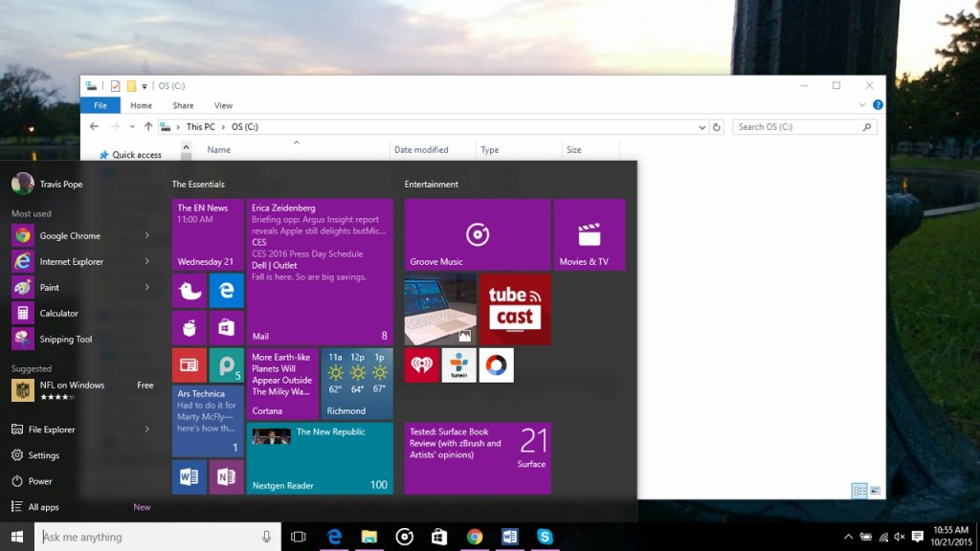The width and height of the screenshot is (980, 551).
Task: Launch Groove Music from Entertainment group
Action: (477, 234)
